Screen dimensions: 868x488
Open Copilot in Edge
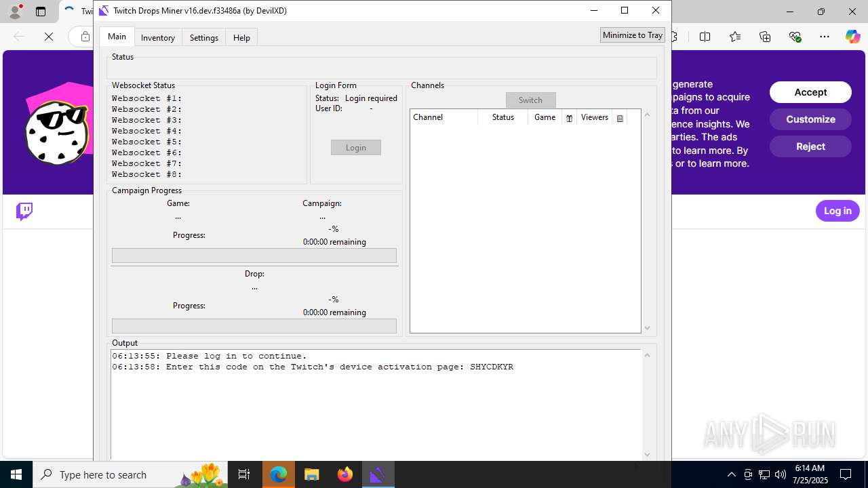(852, 37)
